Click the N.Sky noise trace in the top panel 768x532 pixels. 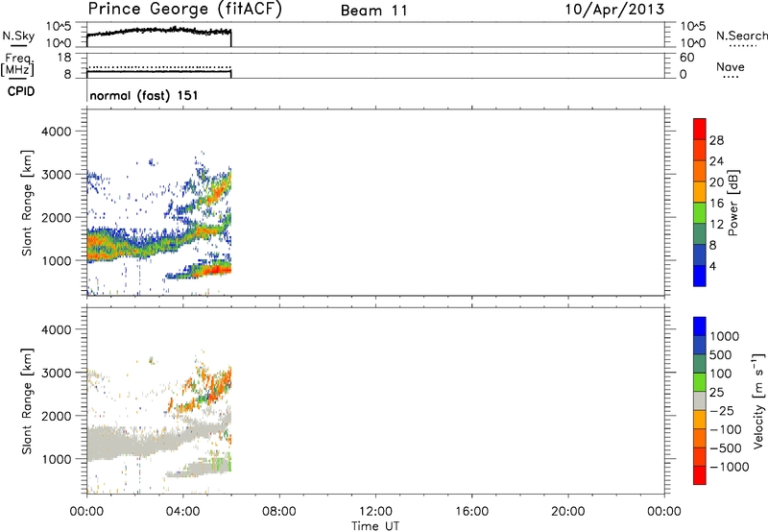click(x=159, y=31)
